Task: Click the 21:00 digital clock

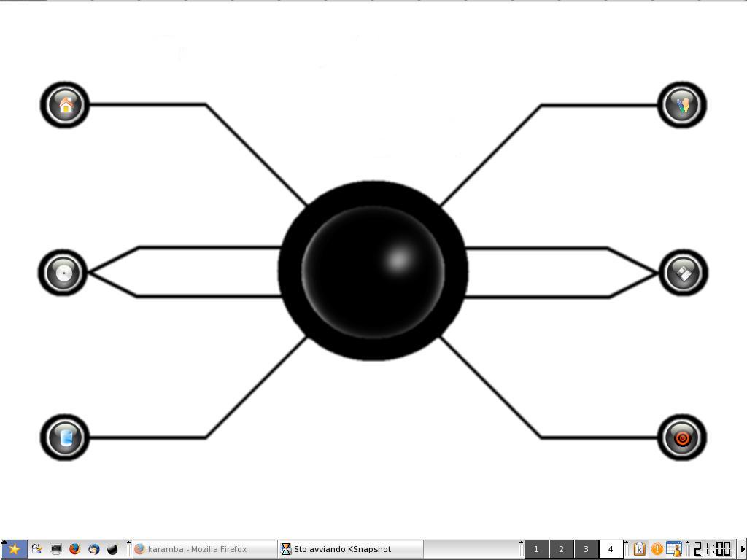Action: [712, 549]
